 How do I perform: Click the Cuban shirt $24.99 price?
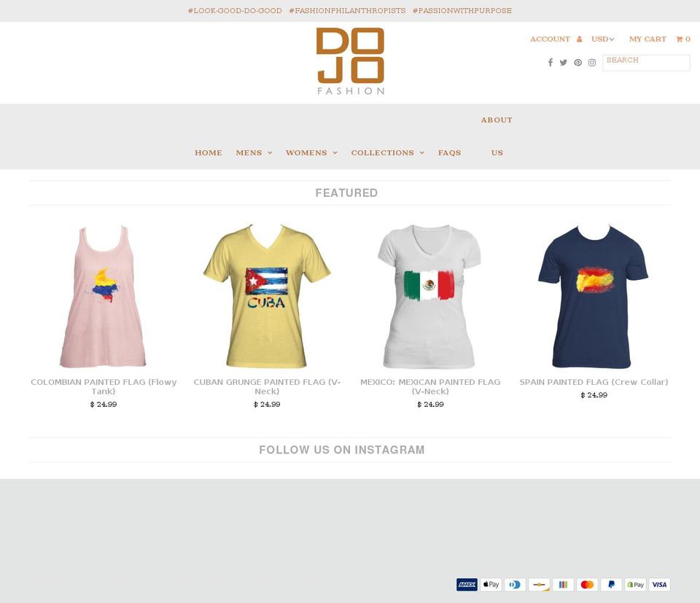[x=267, y=405]
